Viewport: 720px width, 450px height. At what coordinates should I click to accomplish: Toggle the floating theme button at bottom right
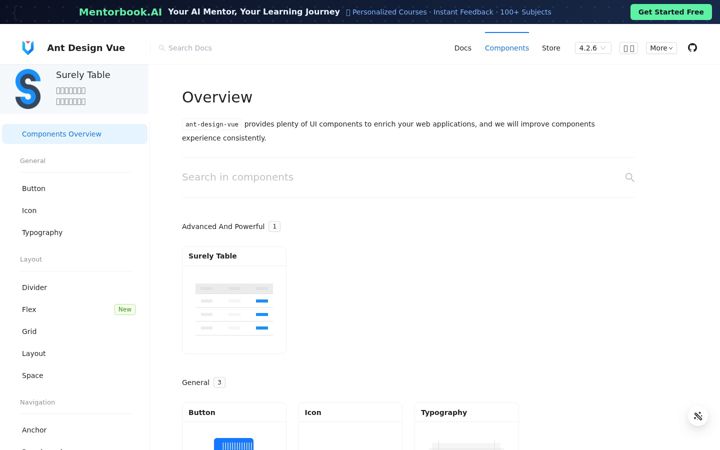pos(698,416)
